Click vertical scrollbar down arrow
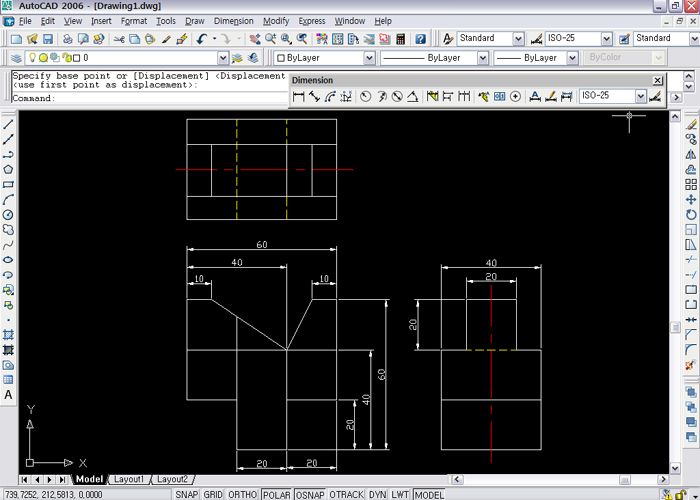 pos(675,468)
